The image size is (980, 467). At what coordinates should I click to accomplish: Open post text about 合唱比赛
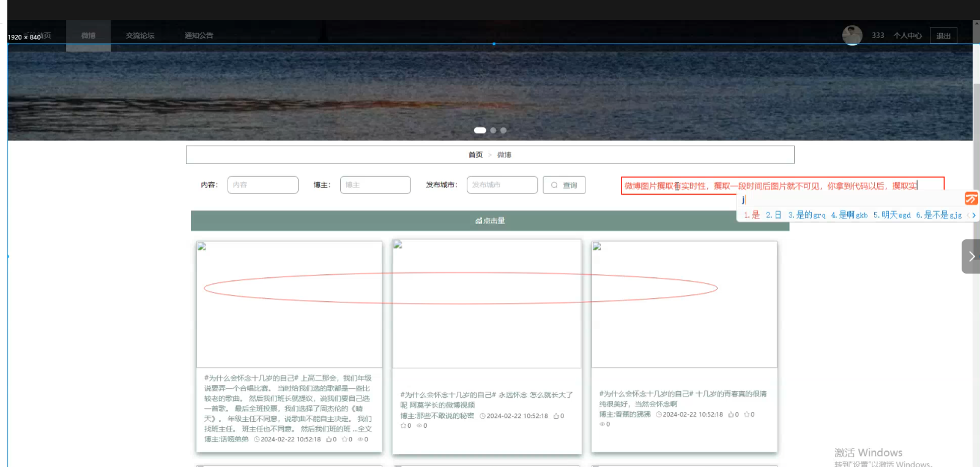[x=288, y=403]
